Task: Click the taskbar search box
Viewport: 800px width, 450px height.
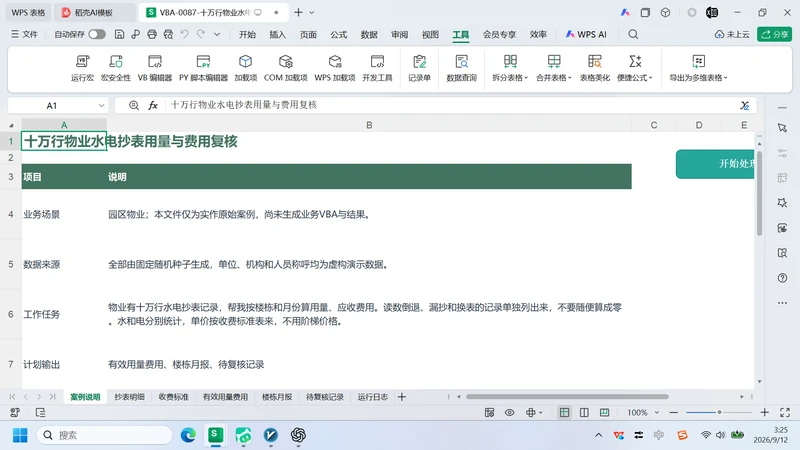Action: coord(105,435)
